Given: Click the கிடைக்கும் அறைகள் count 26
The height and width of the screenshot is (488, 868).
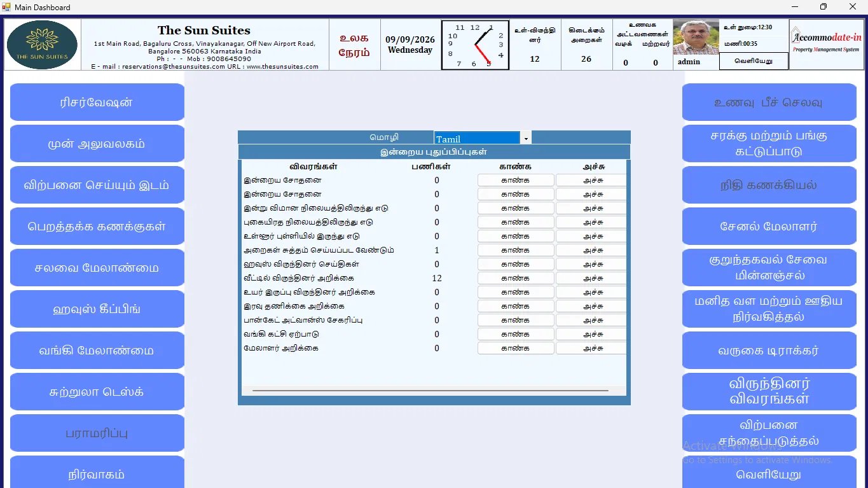Looking at the screenshot, I should (586, 59).
